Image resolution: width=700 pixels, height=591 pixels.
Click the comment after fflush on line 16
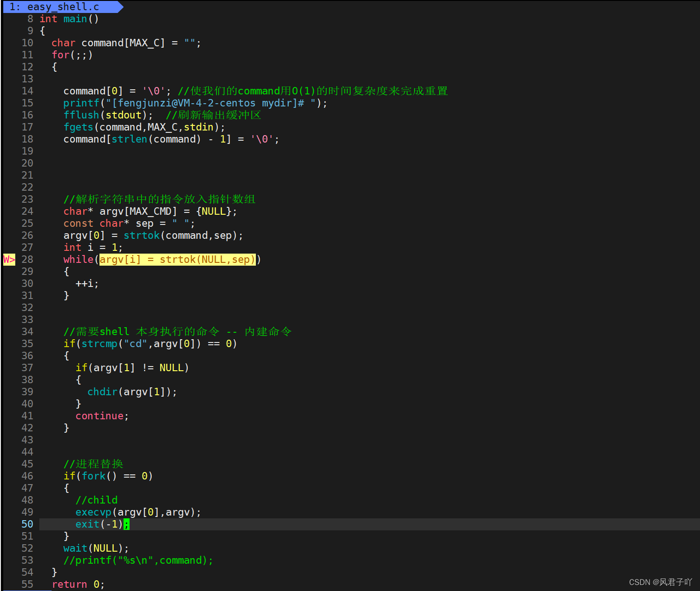pos(214,115)
